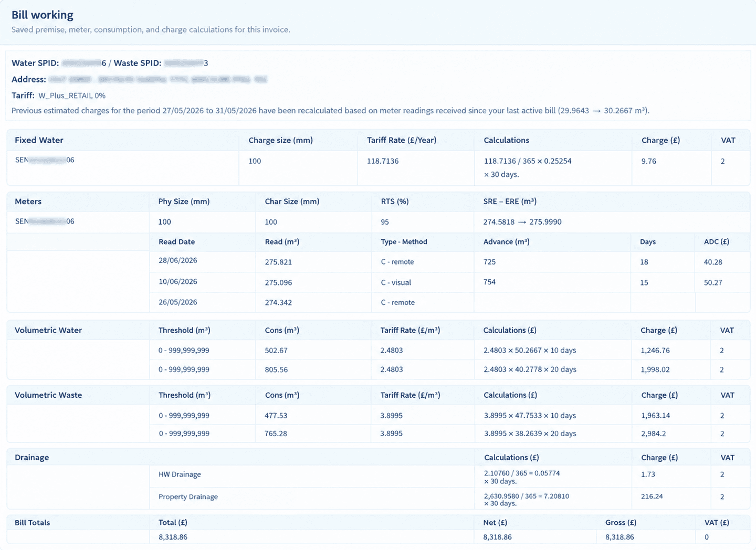Select the tariff value "W_Plus_RETAIL 0%"

(72, 96)
